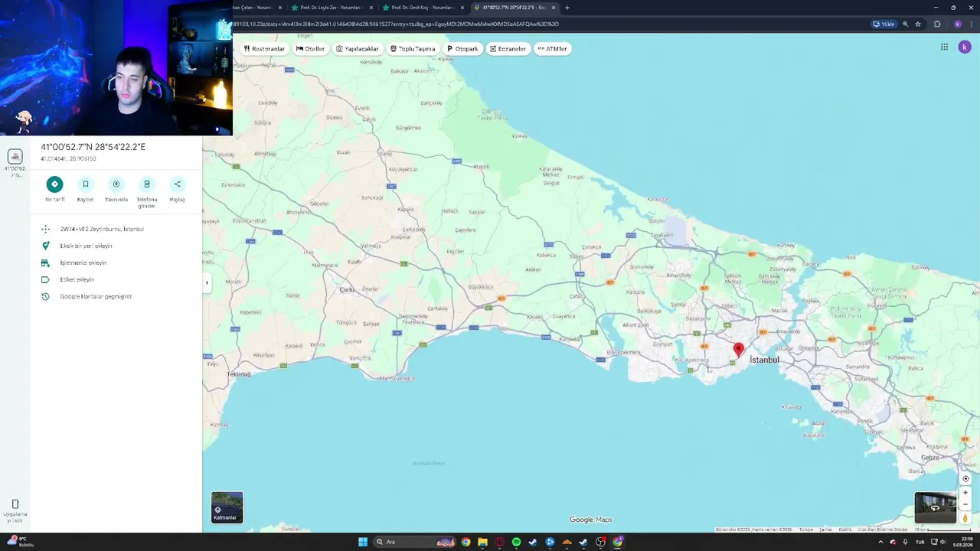Open the Google apps grid icon
Screen dimensions: 980x551
944,47
